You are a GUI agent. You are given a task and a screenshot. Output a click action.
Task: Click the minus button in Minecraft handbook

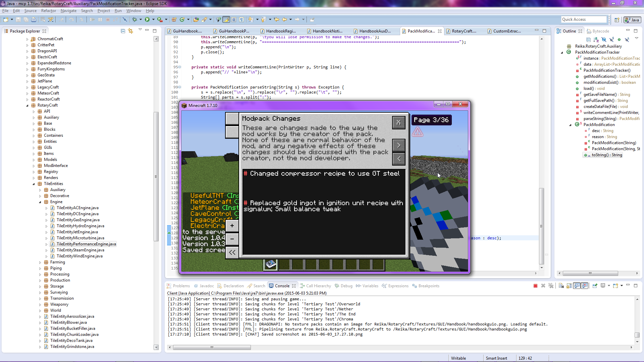coord(232,239)
